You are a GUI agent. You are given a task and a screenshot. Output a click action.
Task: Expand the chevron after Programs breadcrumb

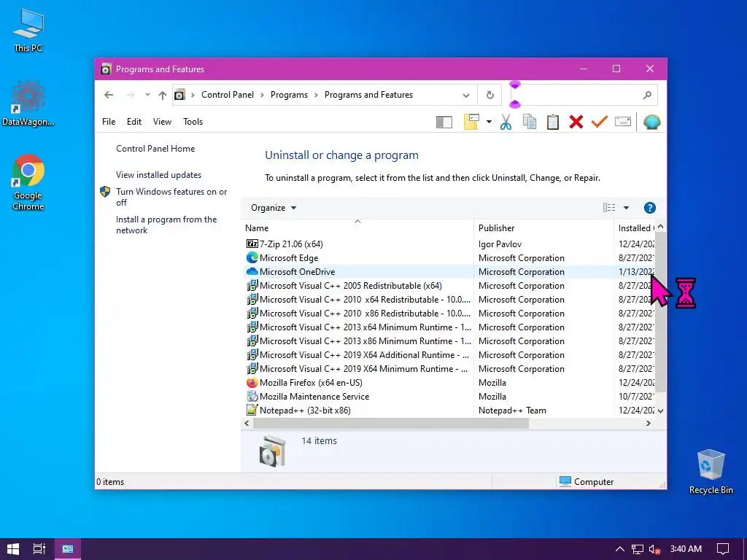316,96
